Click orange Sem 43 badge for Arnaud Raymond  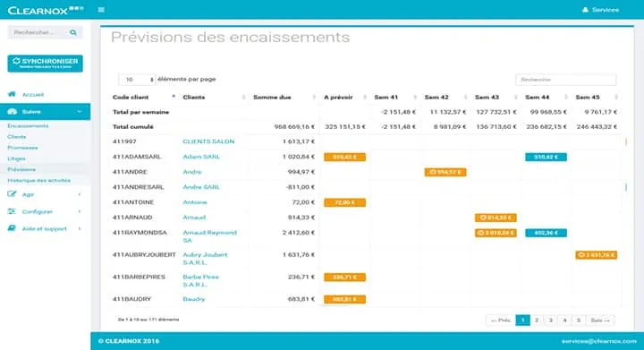tap(496, 233)
